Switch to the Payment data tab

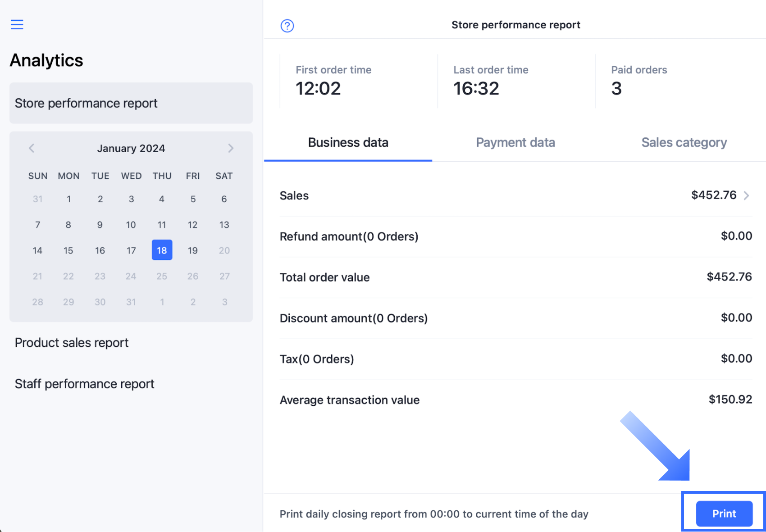tap(515, 143)
